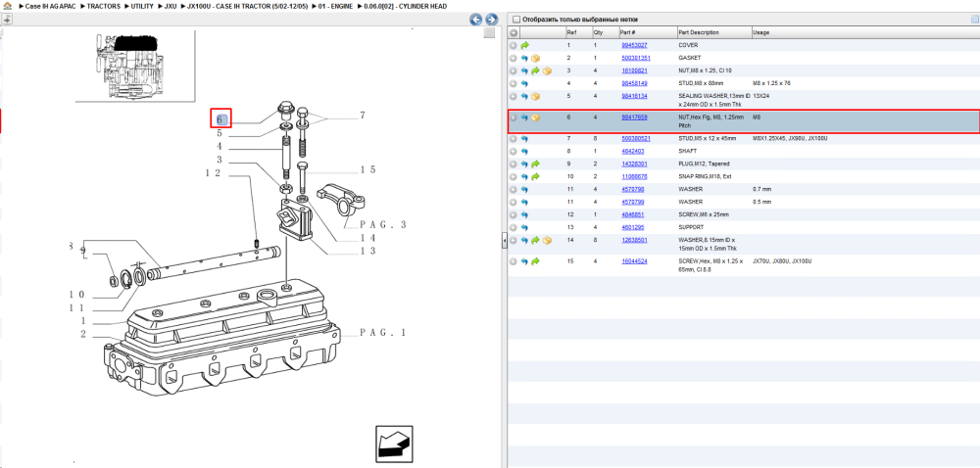
Task: Click the icon at the parts panel top-right
Action: click(974, 20)
